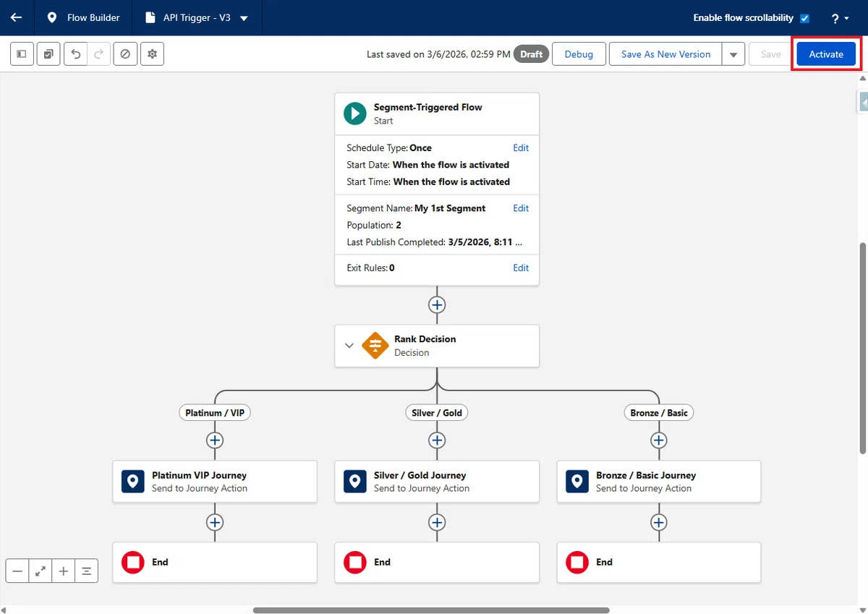Screen dimensions: 868x614
Task: Edit the Exit Rules
Action: (x=521, y=268)
